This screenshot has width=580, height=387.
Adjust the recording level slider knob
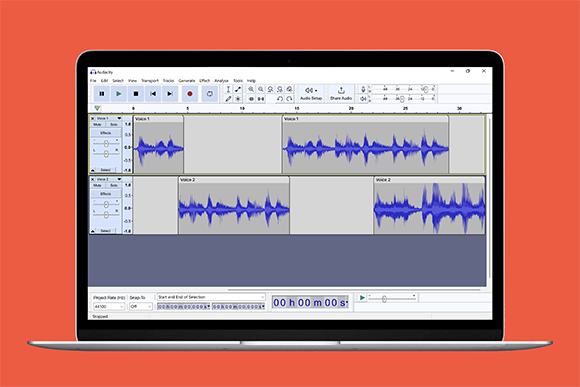tap(426, 90)
